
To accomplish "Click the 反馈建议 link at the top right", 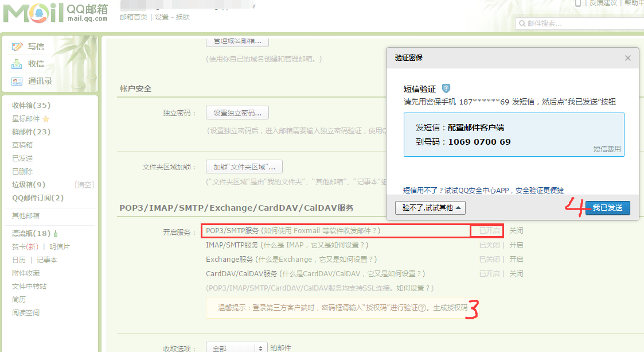I will coord(603,3).
